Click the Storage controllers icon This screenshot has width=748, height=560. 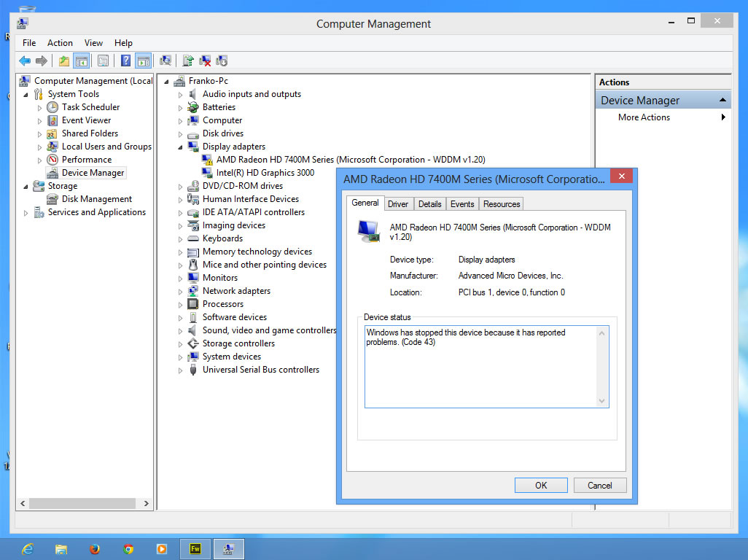(x=193, y=343)
